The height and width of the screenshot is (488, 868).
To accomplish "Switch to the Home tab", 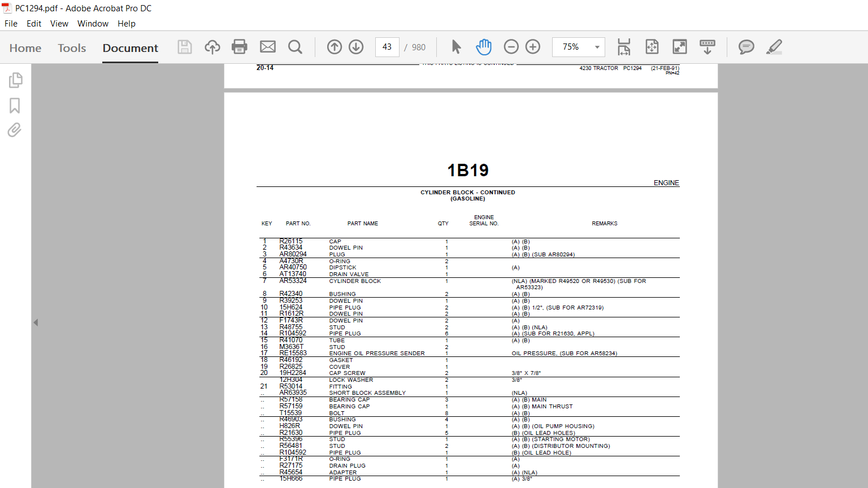I will [x=25, y=48].
